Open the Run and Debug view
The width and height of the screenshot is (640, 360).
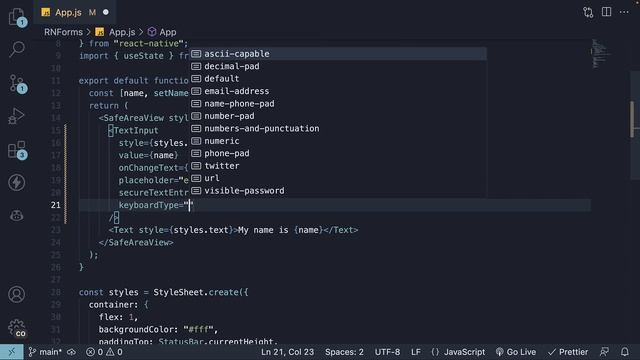(x=17, y=116)
